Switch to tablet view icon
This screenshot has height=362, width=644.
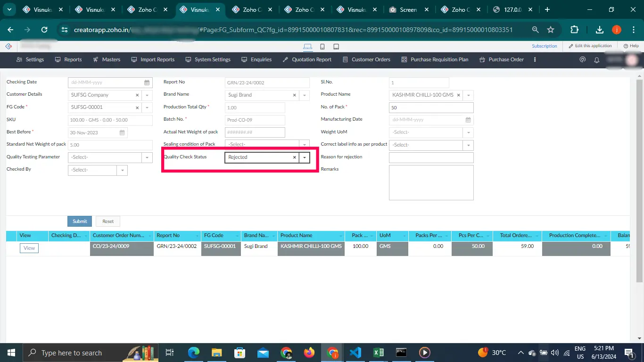tap(336, 46)
